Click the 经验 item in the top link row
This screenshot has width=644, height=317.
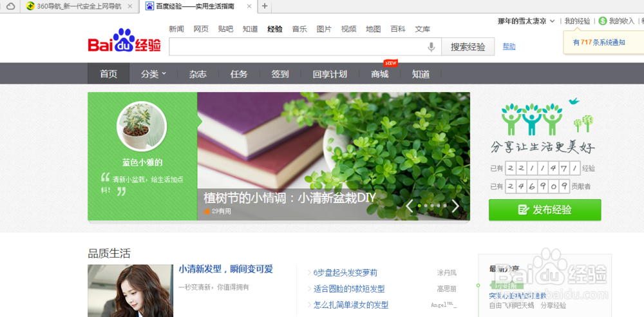[275, 29]
